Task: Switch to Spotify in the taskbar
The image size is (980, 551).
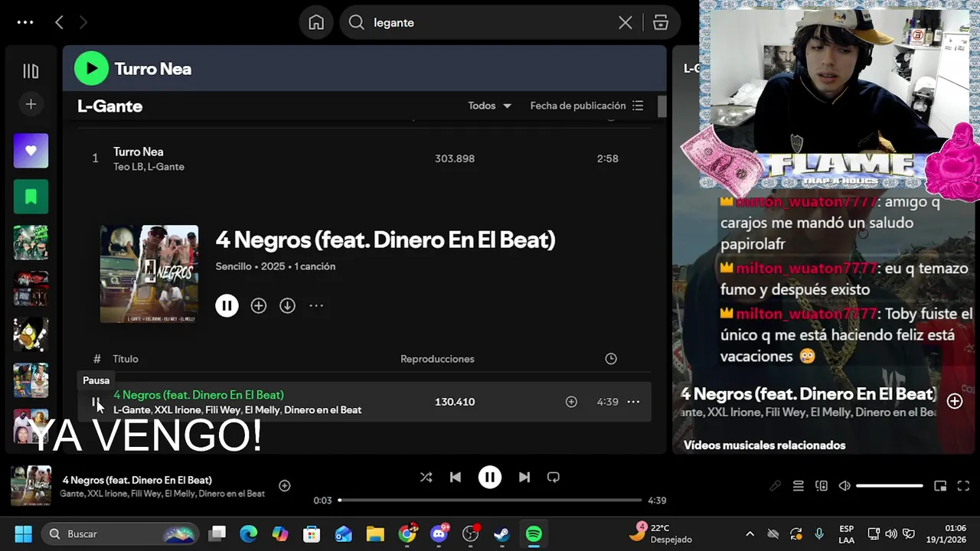Action: point(534,533)
